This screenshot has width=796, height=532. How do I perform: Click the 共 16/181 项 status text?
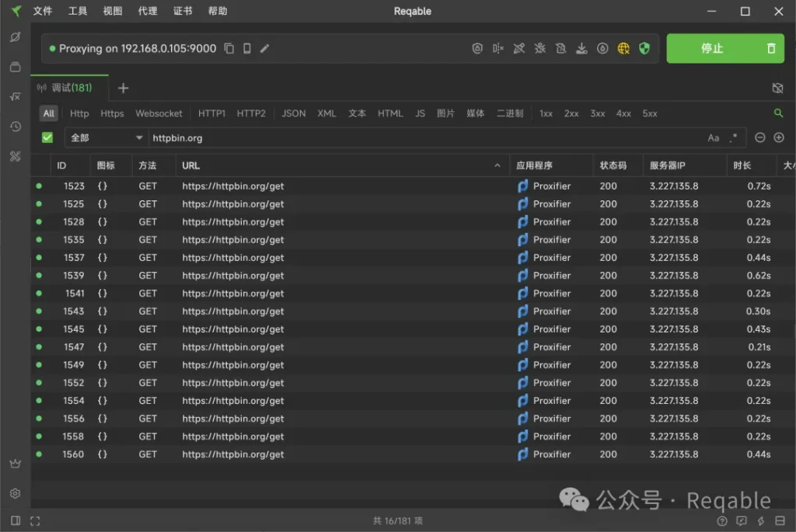(x=397, y=521)
